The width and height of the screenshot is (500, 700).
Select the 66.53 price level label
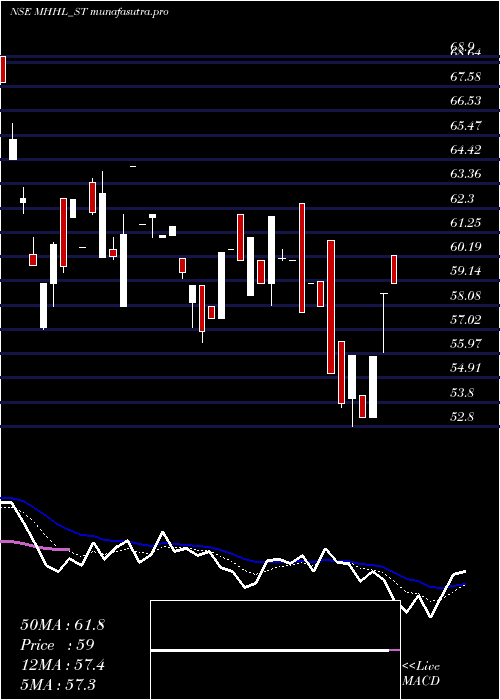pyautogui.click(x=466, y=101)
